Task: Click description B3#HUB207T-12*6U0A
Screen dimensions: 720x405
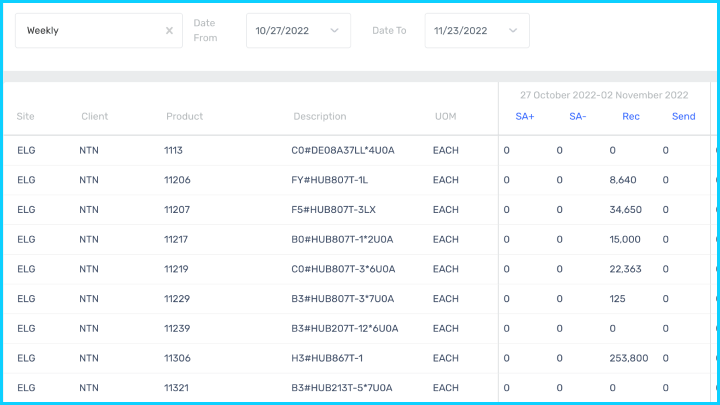Action: [344, 329]
